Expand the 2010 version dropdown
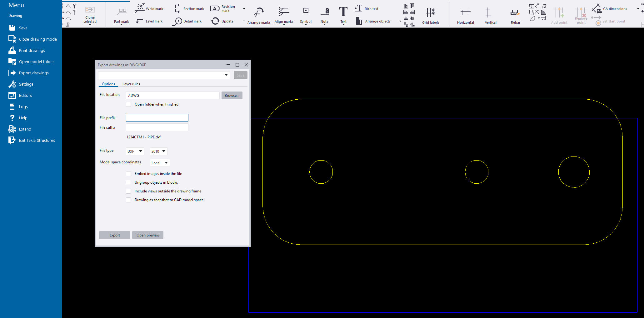Viewport: 644px width, 318px height. 158,152
